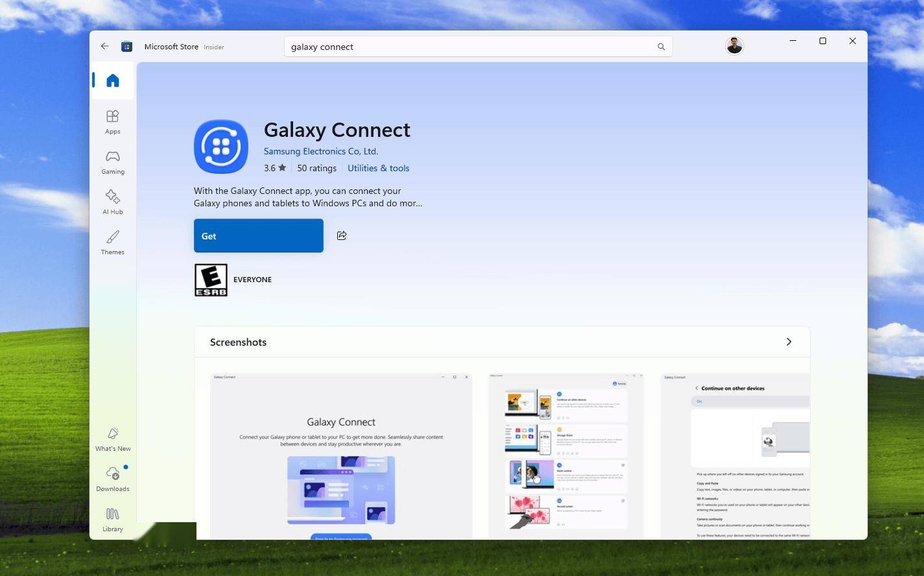The width and height of the screenshot is (924, 576).
Task: Open the Gaming section
Action: [113, 162]
